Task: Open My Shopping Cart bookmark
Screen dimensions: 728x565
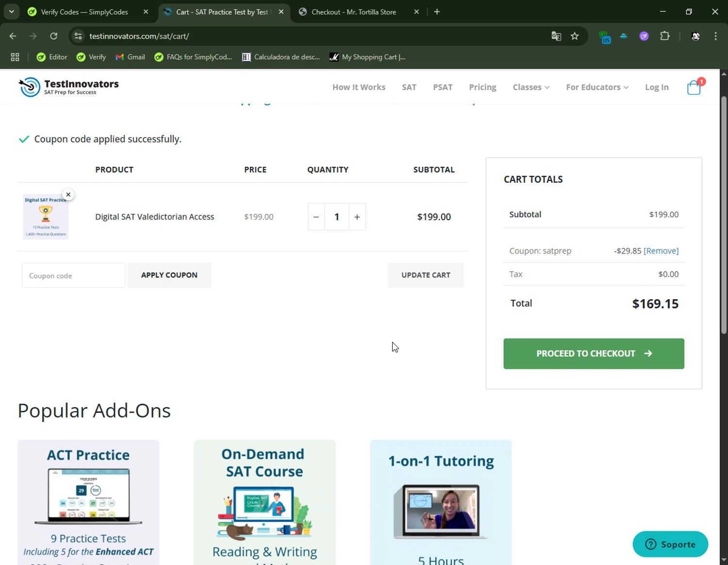Action: tap(367, 57)
